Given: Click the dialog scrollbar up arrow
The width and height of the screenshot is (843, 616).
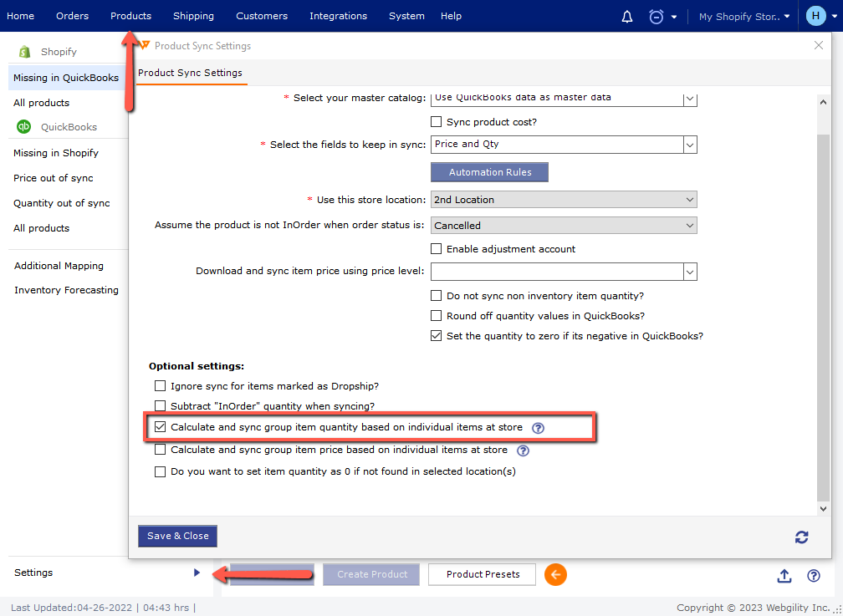Looking at the screenshot, I should click(823, 102).
